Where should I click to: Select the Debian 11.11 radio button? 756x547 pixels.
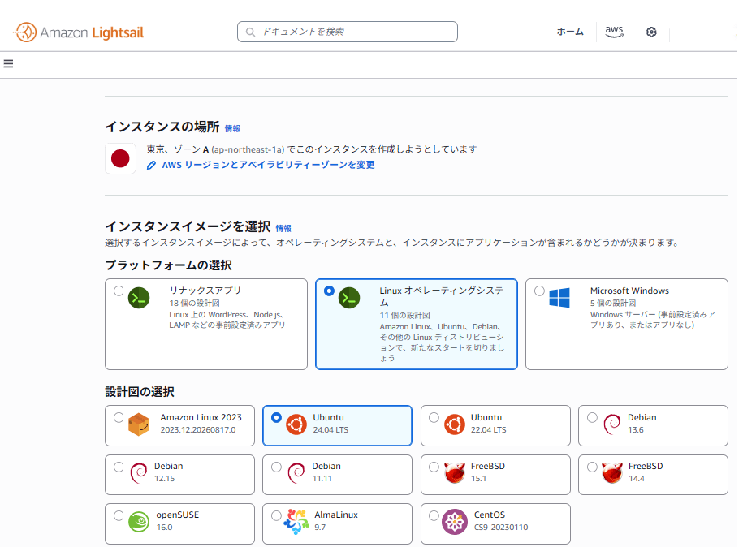point(276,467)
